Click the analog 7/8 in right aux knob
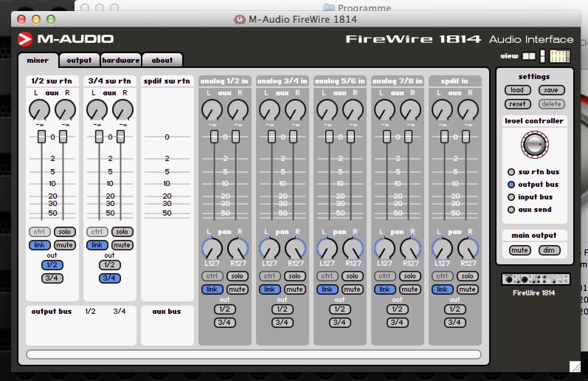The image size is (588, 381). [x=411, y=110]
